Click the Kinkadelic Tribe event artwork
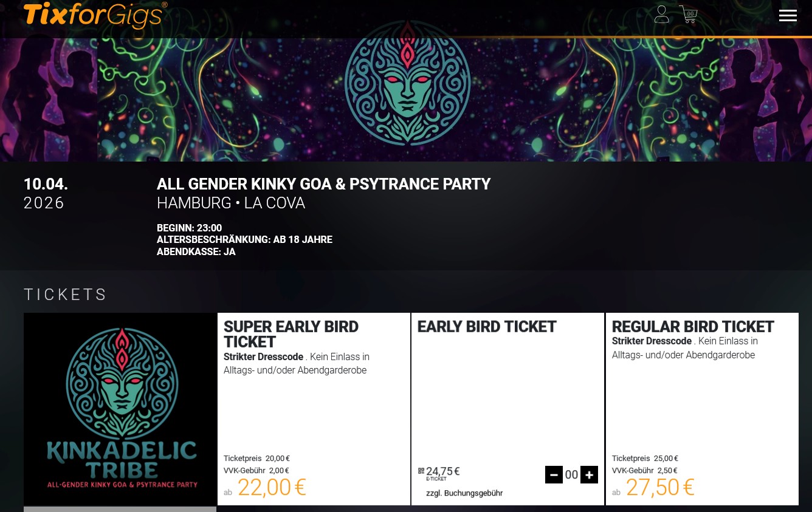The image size is (812, 512). (x=120, y=409)
